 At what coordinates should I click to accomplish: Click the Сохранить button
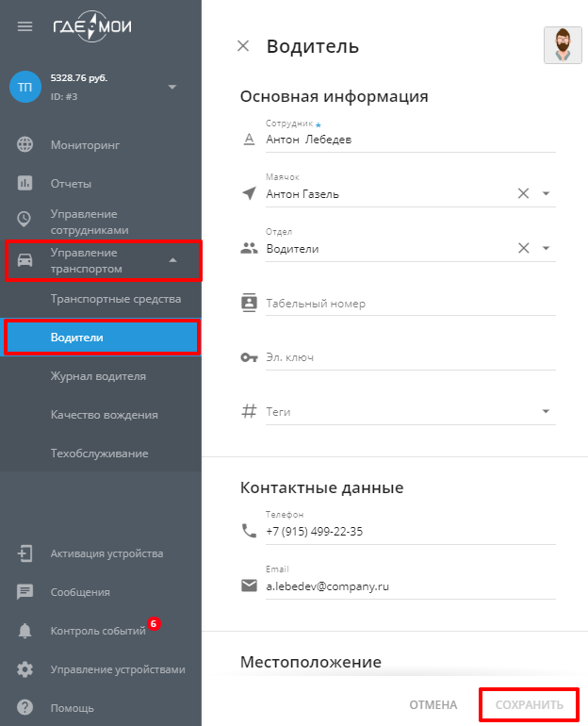(530, 704)
